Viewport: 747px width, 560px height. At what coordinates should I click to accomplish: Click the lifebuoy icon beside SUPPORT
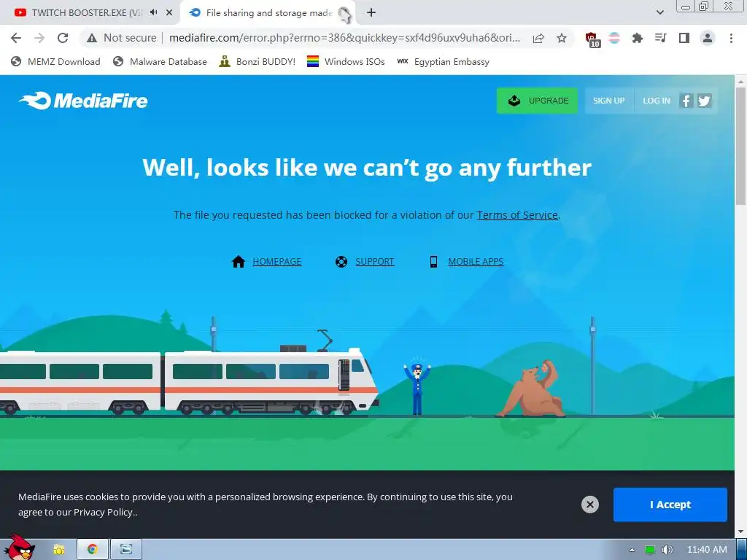coord(341,262)
